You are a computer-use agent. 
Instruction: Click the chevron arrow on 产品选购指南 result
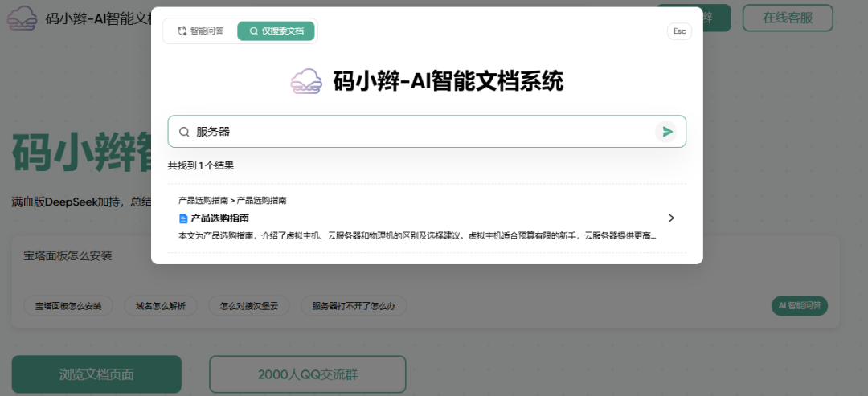[671, 218]
